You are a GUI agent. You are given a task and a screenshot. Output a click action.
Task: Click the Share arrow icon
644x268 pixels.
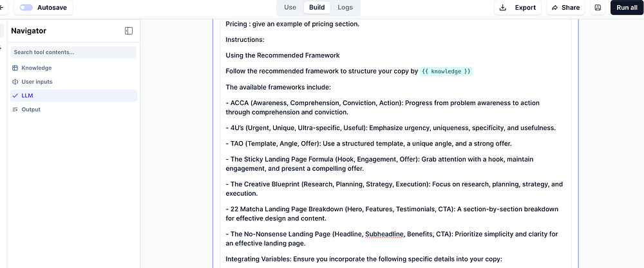point(555,7)
